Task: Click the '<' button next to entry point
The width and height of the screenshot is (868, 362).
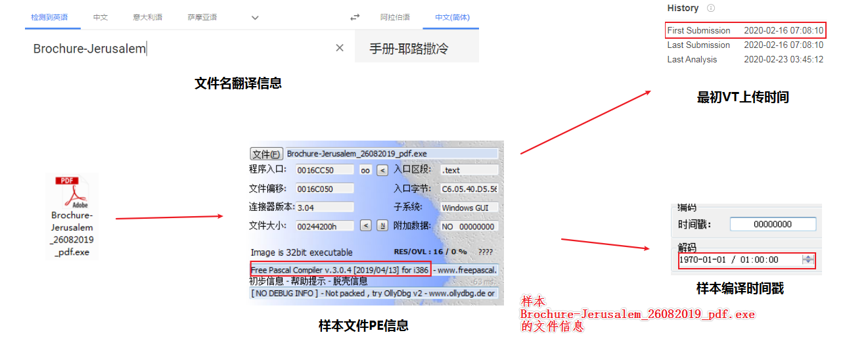Action: (382, 170)
